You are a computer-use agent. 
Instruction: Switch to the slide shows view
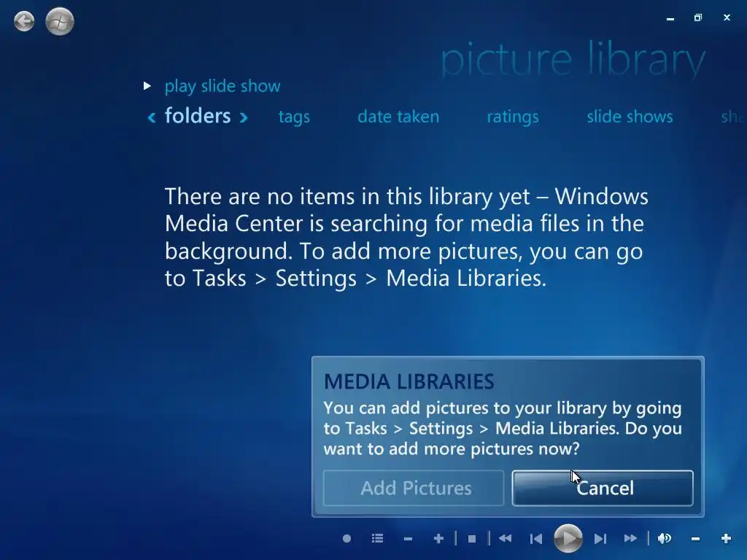click(x=630, y=117)
